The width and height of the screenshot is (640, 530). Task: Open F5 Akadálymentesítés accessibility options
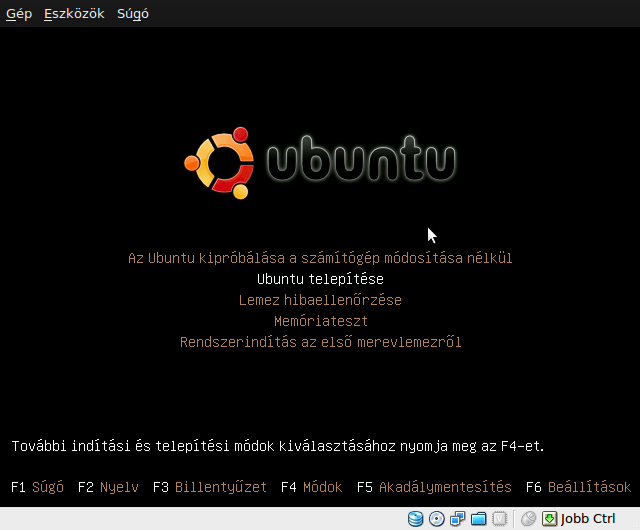tap(434, 487)
